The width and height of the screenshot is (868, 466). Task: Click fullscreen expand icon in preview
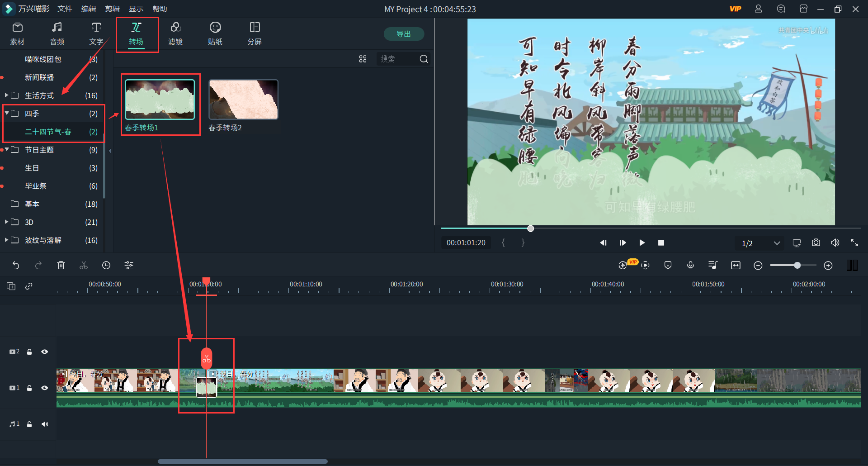coord(854,243)
